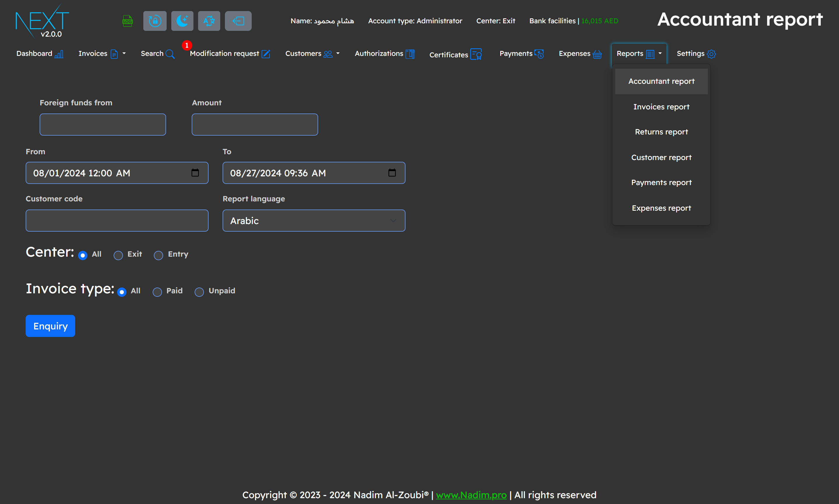Open the www.Nadim.pro footer link
The image size is (839, 504).
click(x=471, y=495)
